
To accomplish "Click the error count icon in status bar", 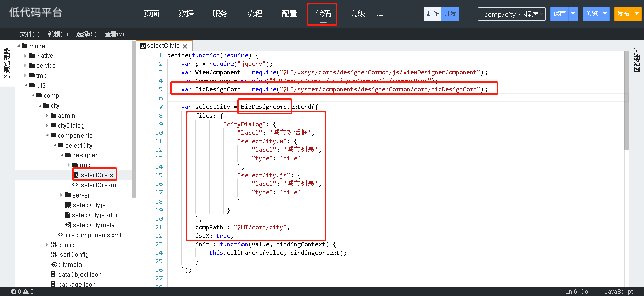I will point(14,292).
